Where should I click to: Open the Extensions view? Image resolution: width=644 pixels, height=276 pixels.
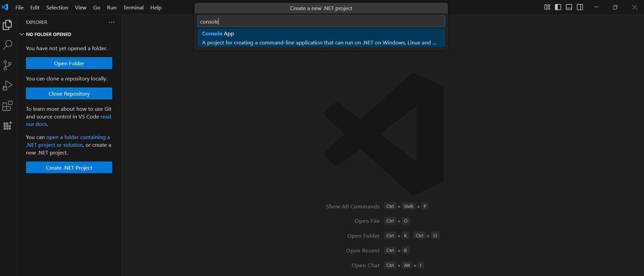(7, 106)
